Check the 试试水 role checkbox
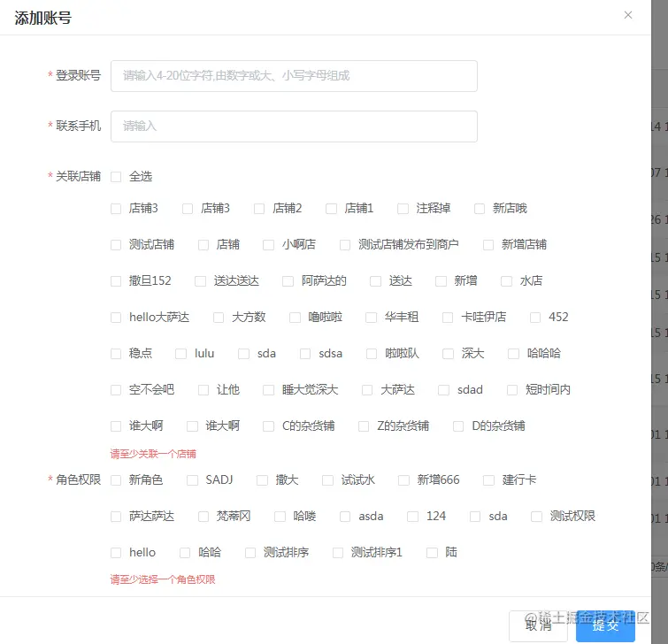This screenshot has height=644, width=668. click(327, 480)
